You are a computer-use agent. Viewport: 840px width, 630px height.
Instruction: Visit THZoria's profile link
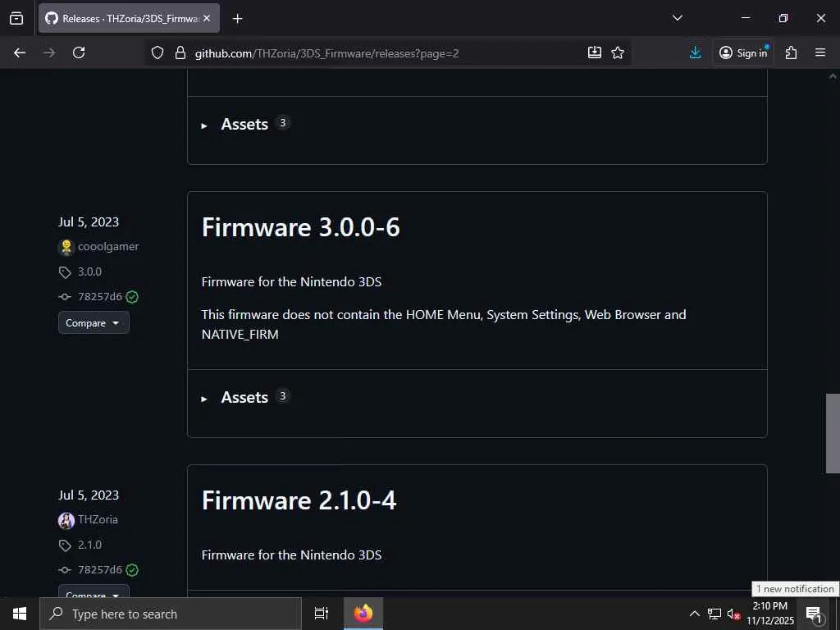pyautogui.click(x=98, y=519)
